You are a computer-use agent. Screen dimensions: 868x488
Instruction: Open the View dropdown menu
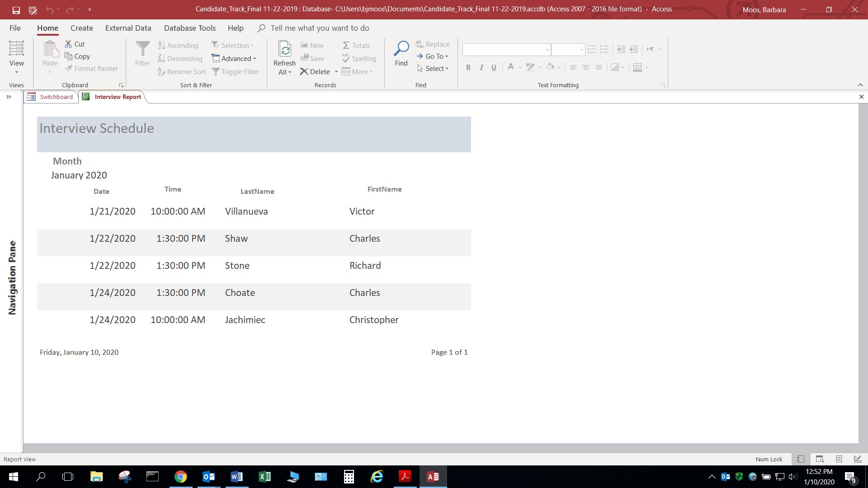pyautogui.click(x=17, y=72)
